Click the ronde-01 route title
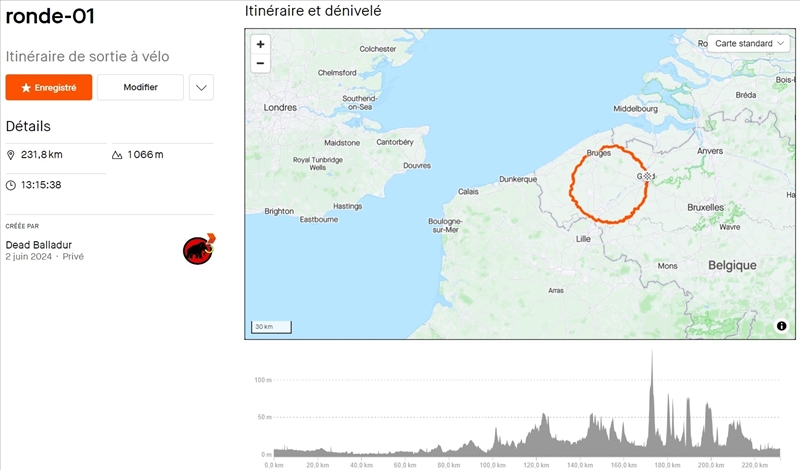 coord(50,17)
